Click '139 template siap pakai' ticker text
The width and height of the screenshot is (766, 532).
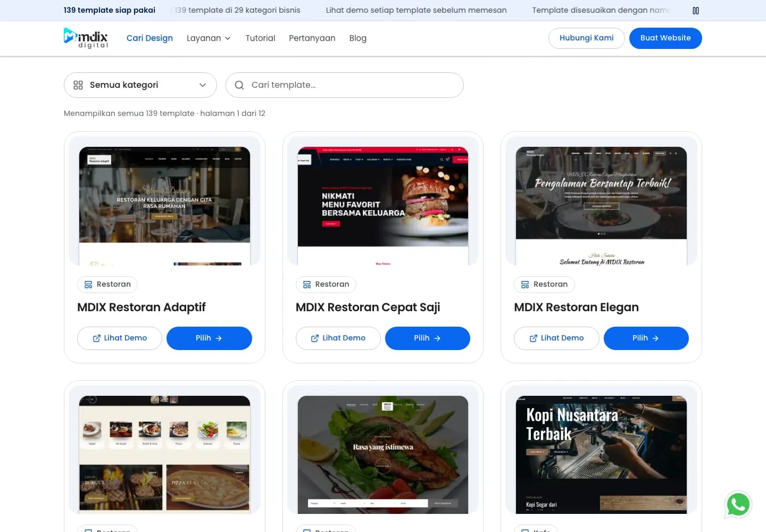tap(110, 10)
